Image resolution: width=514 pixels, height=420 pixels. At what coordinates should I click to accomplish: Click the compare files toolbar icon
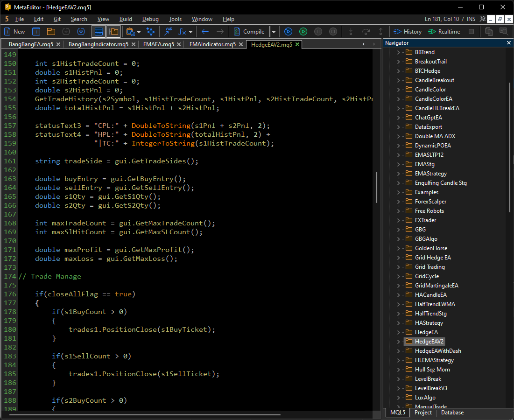coord(489,32)
